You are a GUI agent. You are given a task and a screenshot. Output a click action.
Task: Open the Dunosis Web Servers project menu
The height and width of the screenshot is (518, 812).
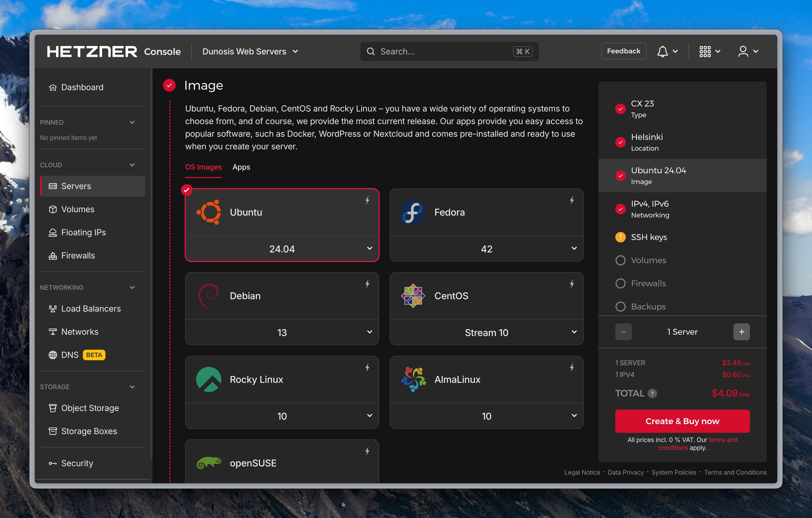click(x=250, y=51)
